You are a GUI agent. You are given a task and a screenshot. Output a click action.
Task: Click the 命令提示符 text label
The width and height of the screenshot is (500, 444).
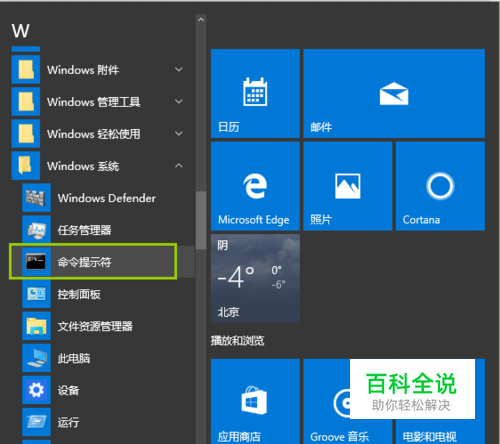[84, 262]
